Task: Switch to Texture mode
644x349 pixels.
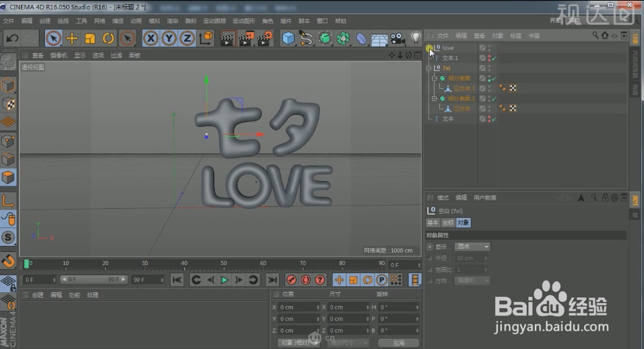Action: click(8, 104)
